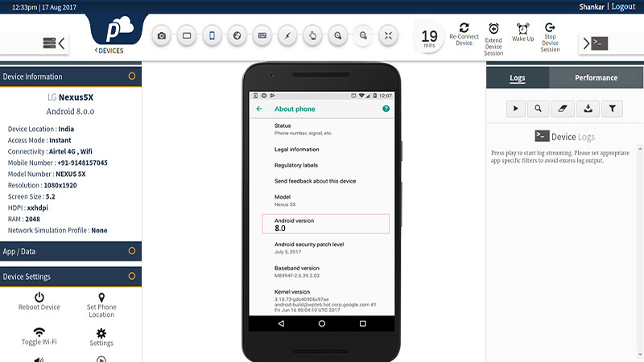Start log streaming with play button
644x362 pixels.
[516, 109]
